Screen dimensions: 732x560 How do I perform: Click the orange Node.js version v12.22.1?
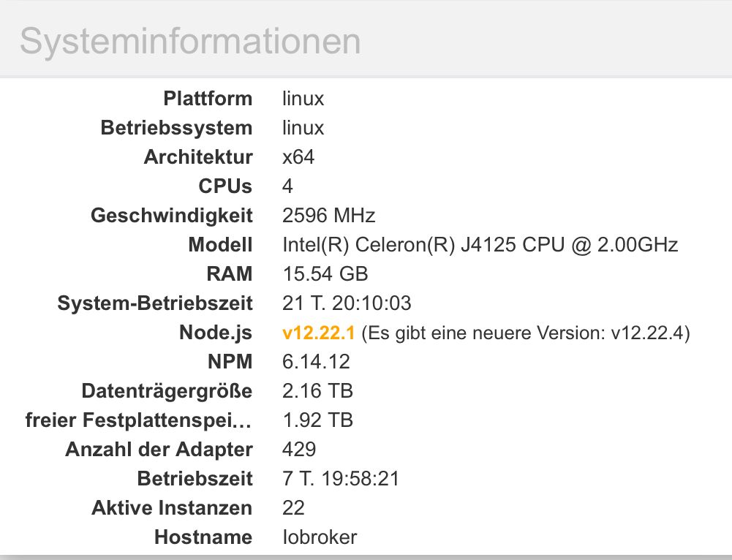318,333
